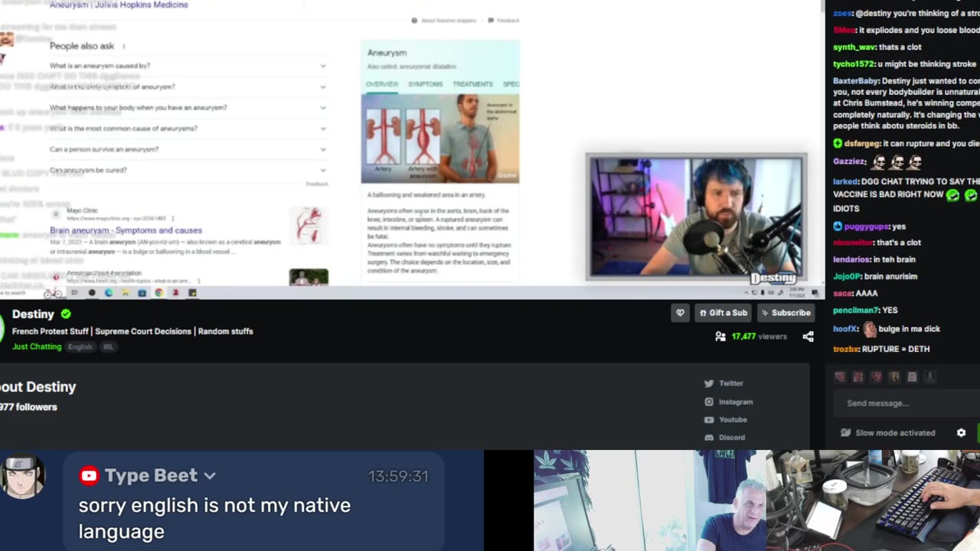The image size is (980, 551).
Task: Click the taskbar bicycle search highlight icon
Action: click(53, 293)
